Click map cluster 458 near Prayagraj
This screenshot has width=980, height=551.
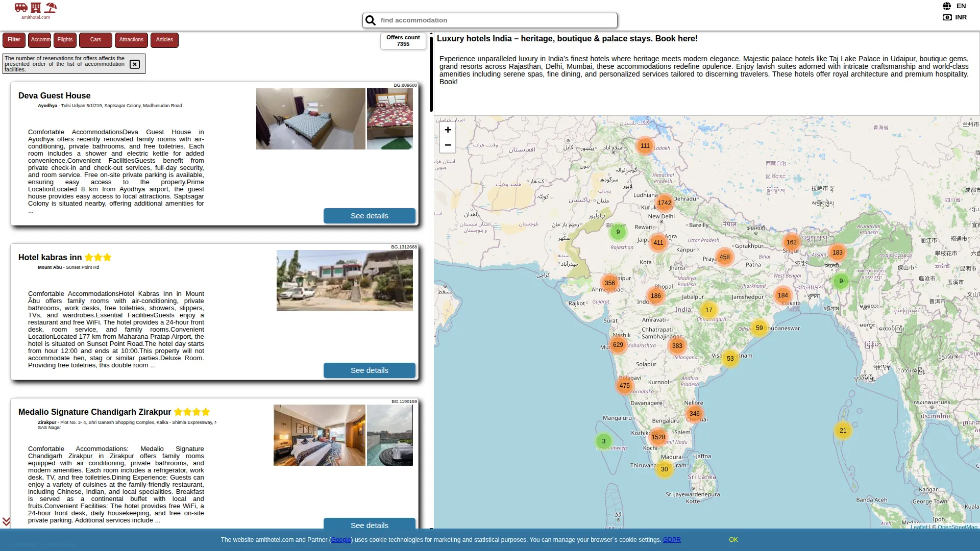click(725, 257)
